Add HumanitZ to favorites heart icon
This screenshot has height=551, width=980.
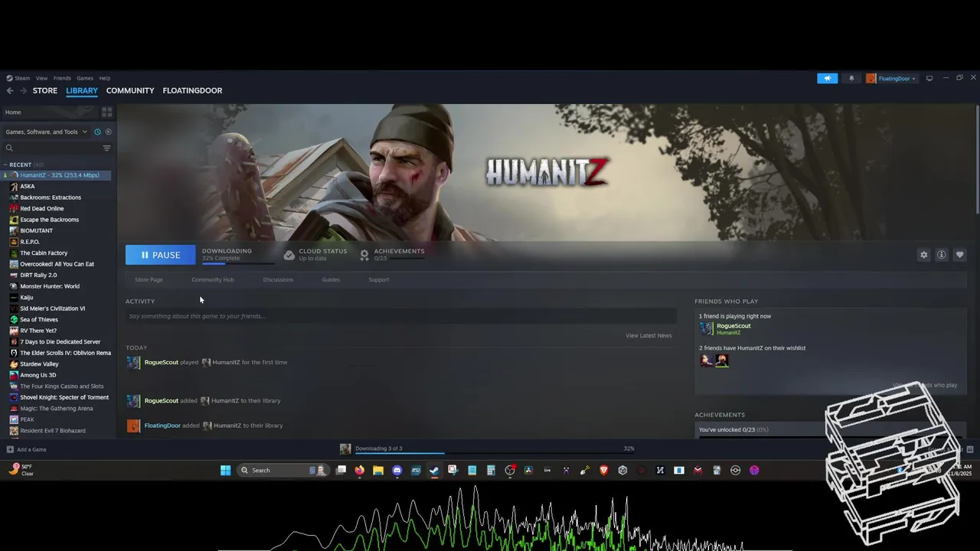(959, 255)
